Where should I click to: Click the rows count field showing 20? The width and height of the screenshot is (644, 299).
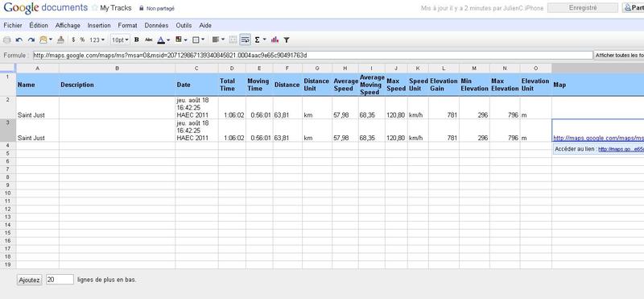point(60,280)
